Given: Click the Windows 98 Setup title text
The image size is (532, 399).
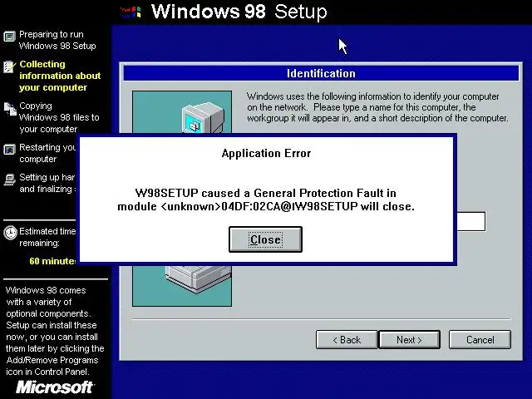Looking at the screenshot, I should (239, 12).
